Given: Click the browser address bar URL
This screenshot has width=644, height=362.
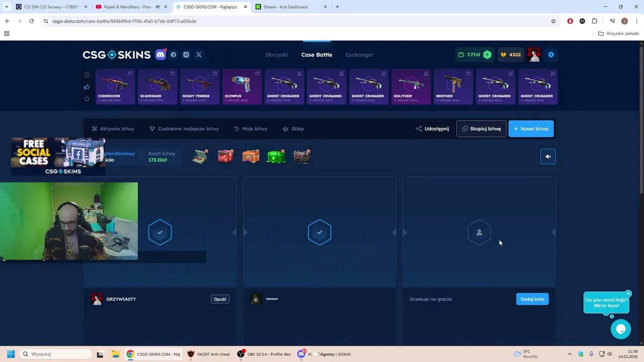Looking at the screenshot, I should click(124, 21).
